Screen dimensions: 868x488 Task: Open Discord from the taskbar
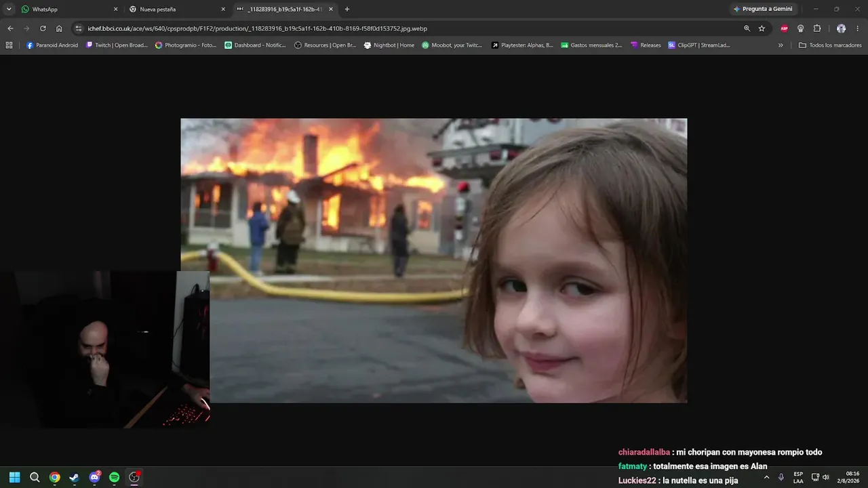click(x=94, y=477)
